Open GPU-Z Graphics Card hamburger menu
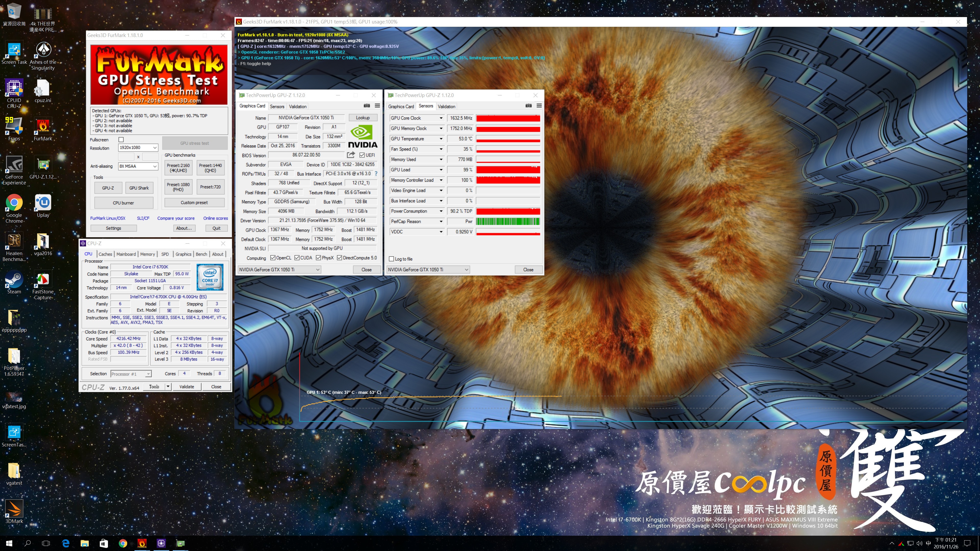 coord(377,106)
